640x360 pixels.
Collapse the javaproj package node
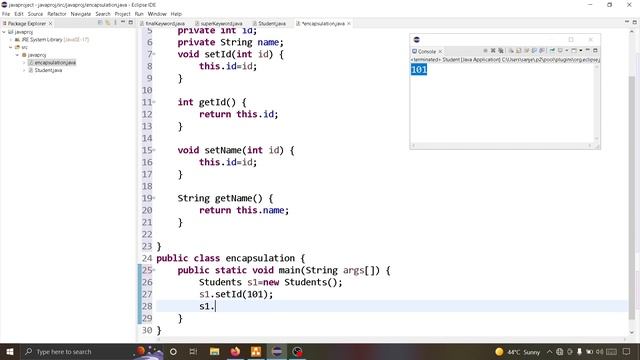coord(17,55)
